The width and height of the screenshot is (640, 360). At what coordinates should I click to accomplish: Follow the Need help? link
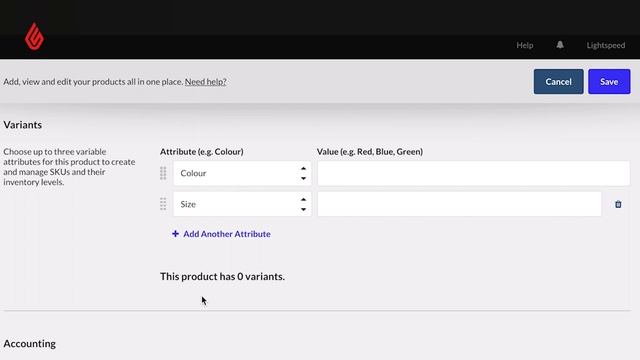click(205, 82)
